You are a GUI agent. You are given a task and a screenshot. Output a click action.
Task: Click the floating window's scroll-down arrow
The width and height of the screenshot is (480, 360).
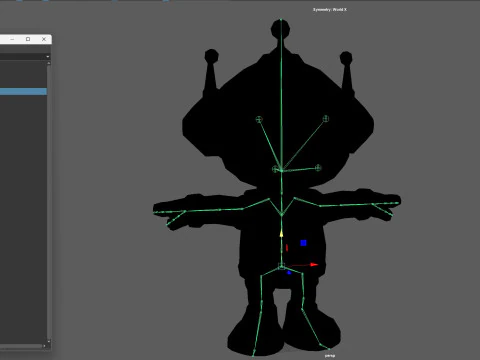point(49,341)
